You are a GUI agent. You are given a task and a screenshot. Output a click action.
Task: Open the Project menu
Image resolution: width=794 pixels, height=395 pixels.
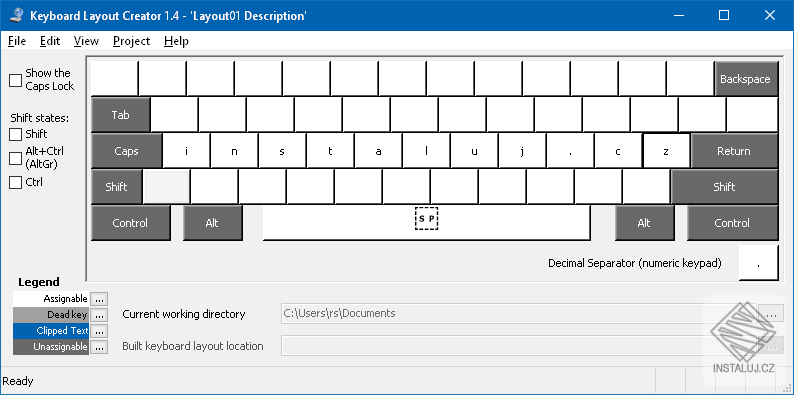tap(132, 41)
